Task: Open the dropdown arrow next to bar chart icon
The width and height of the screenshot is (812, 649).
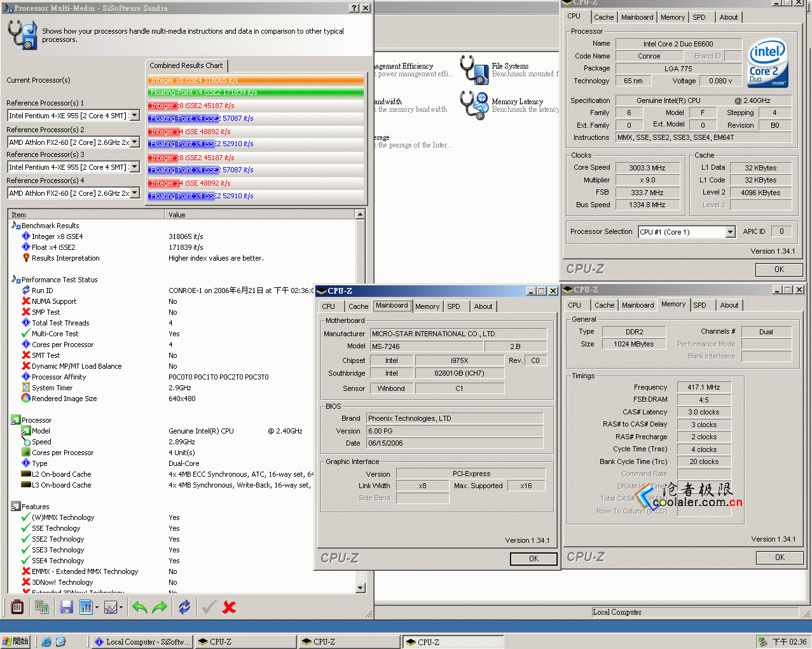Action: coord(97,608)
